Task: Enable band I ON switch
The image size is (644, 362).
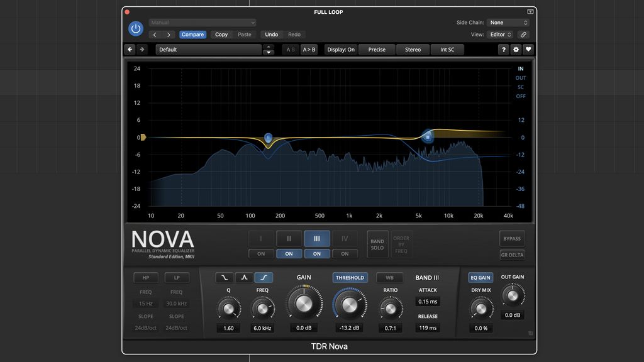Action: click(x=261, y=254)
